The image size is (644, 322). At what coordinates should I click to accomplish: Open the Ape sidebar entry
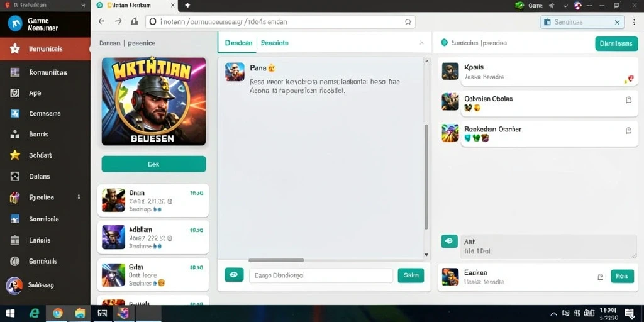pos(45,93)
